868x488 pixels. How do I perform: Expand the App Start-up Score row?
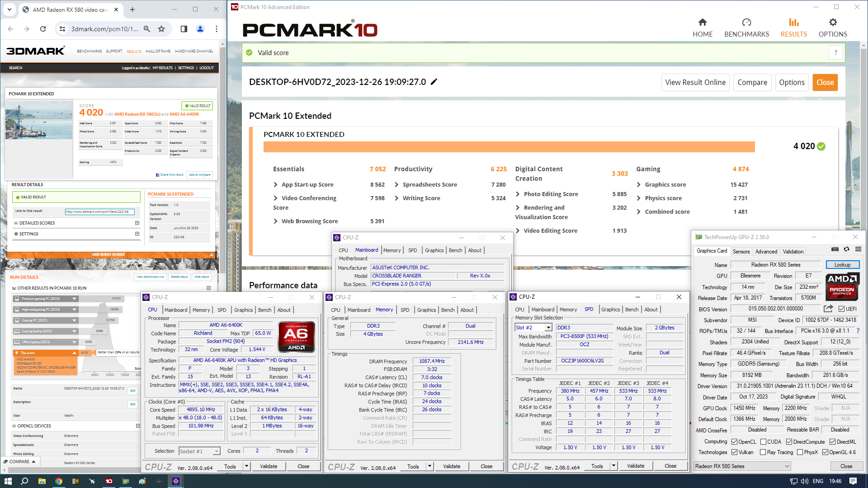click(275, 184)
